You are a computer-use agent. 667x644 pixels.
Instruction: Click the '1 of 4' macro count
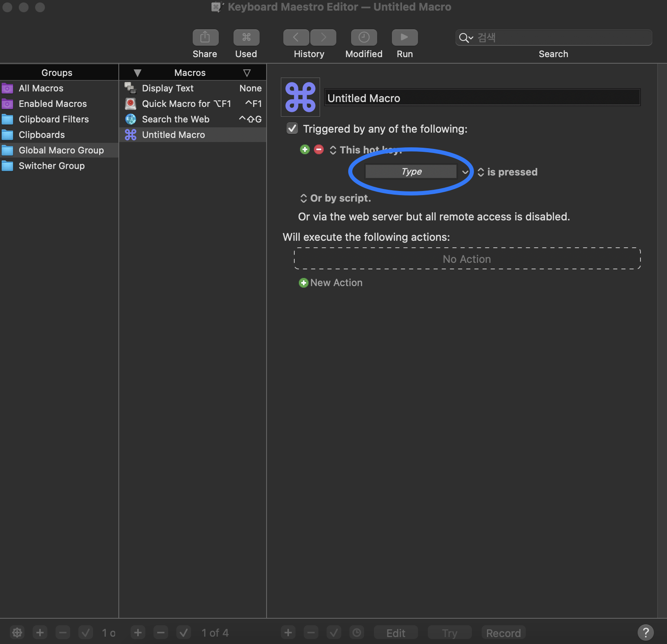[x=215, y=633]
